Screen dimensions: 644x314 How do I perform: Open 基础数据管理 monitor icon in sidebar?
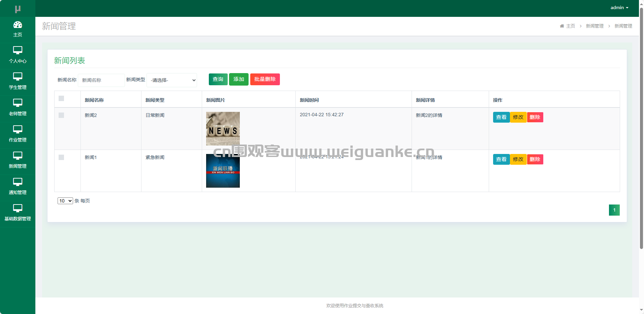pyautogui.click(x=18, y=208)
